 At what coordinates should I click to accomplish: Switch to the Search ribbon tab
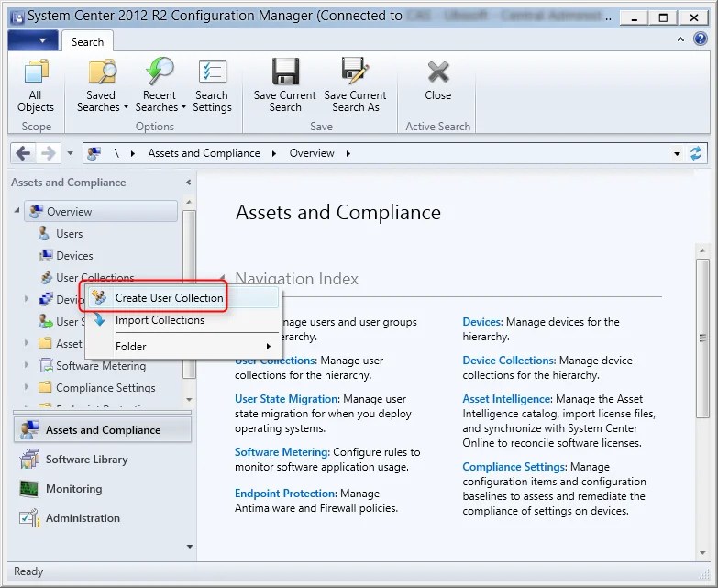coord(87,41)
